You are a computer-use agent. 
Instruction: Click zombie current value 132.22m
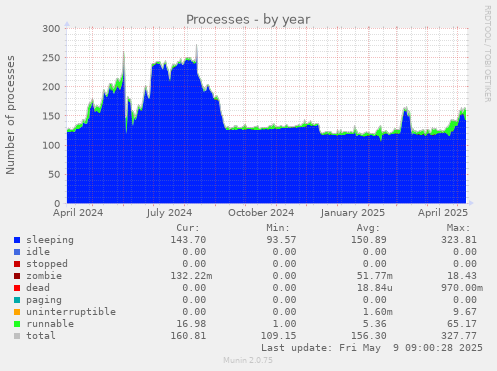tap(191, 276)
